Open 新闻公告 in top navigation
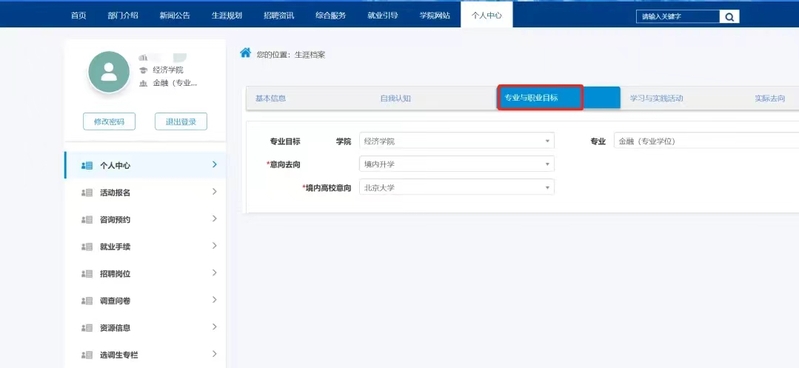799x368 pixels. (x=175, y=15)
